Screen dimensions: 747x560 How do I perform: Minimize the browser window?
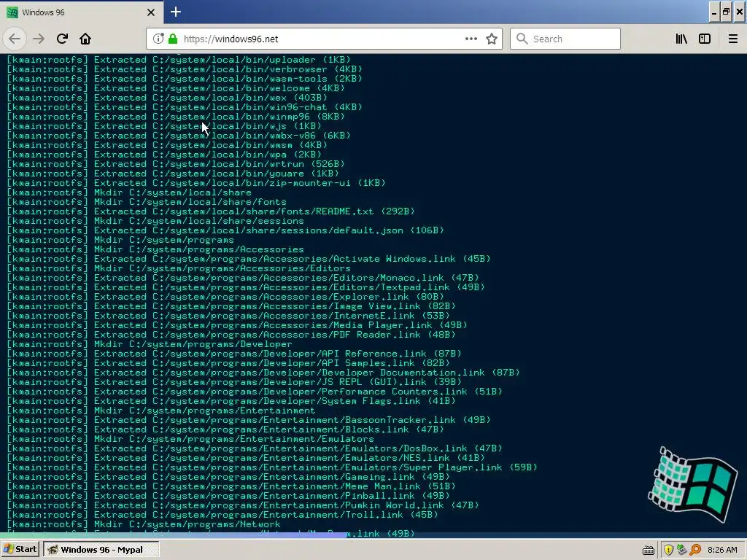pyautogui.click(x=713, y=12)
